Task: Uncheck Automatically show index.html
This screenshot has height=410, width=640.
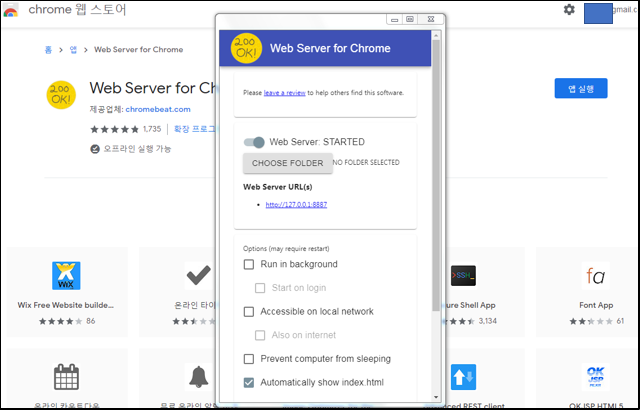Action: pos(249,383)
